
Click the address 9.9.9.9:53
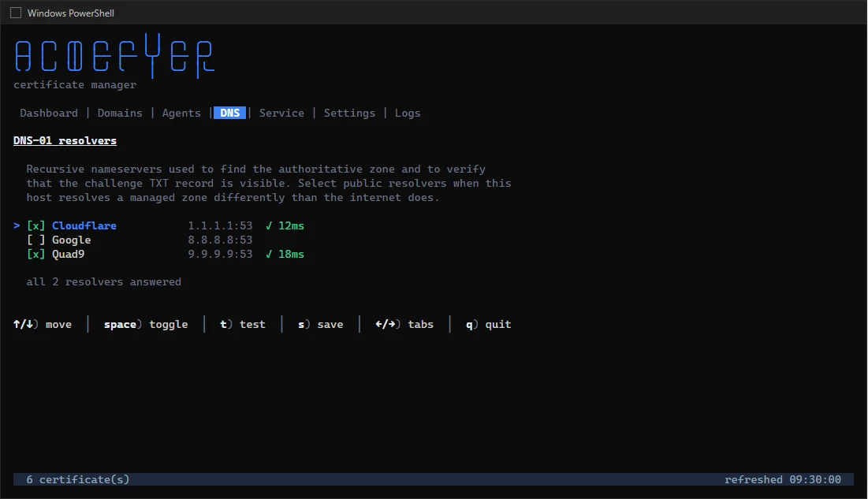pyautogui.click(x=220, y=254)
